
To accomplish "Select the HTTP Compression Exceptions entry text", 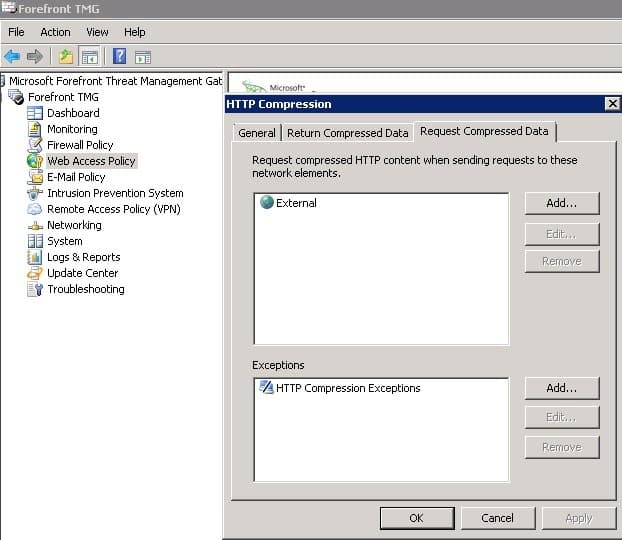I will pyautogui.click(x=348, y=388).
